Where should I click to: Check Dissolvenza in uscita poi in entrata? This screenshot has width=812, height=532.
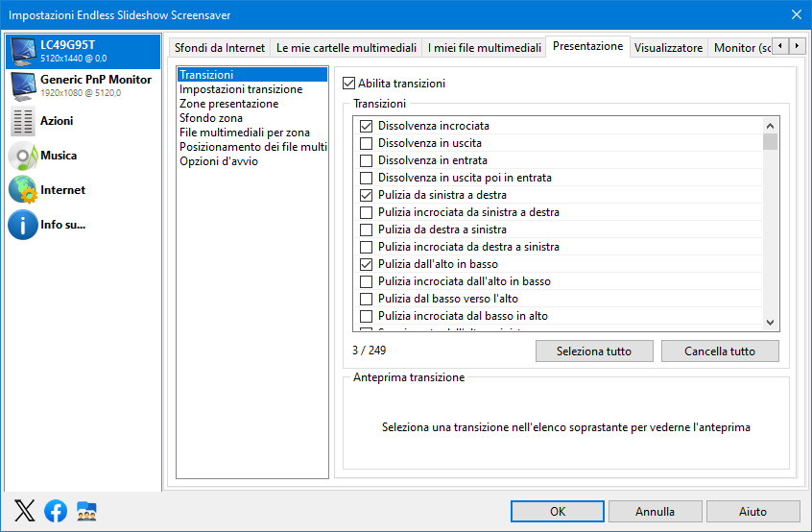click(x=366, y=178)
